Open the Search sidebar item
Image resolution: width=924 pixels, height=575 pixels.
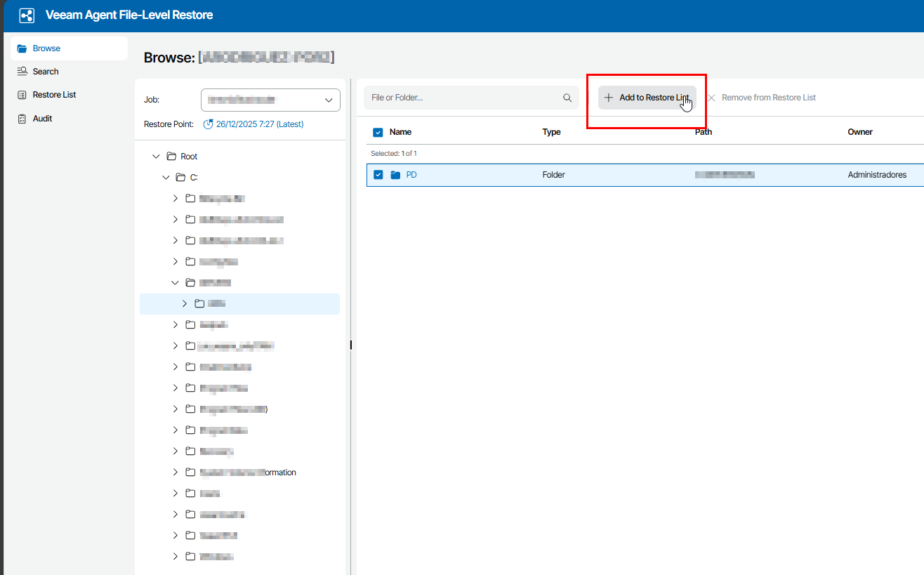(46, 72)
